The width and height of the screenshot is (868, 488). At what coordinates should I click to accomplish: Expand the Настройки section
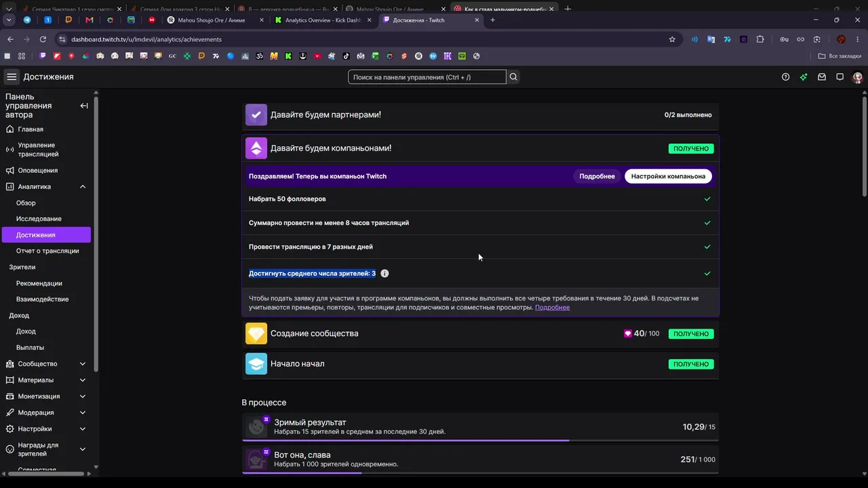click(83, 429)
